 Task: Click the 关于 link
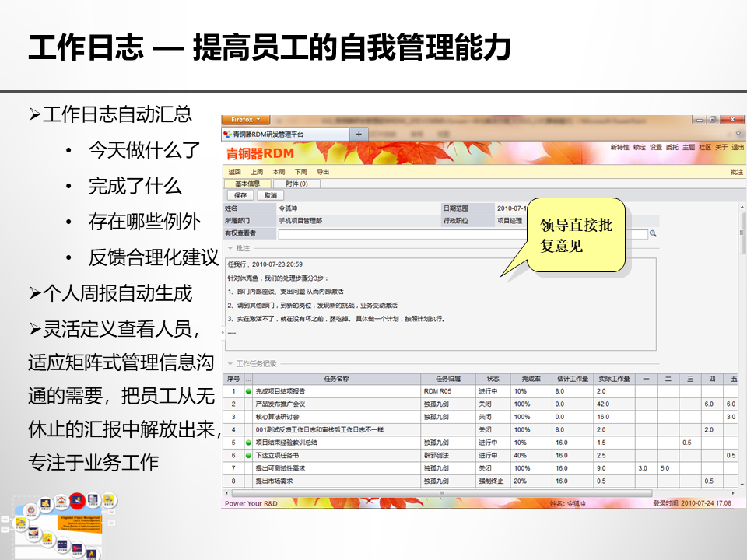pos(721,148)
